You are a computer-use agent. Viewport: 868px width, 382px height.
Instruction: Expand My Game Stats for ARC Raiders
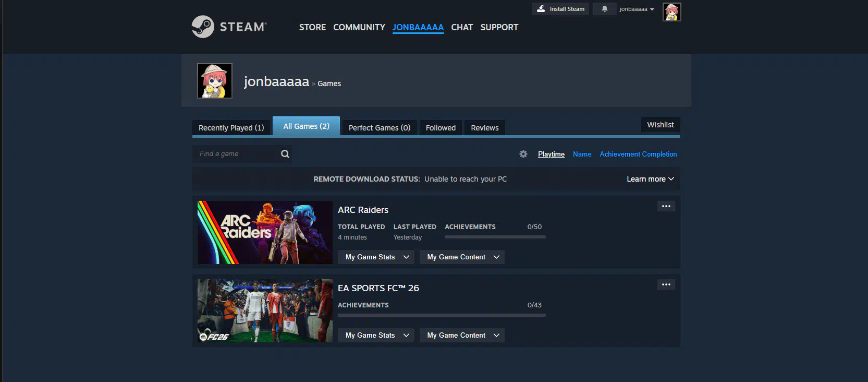(x=376, y=257)
